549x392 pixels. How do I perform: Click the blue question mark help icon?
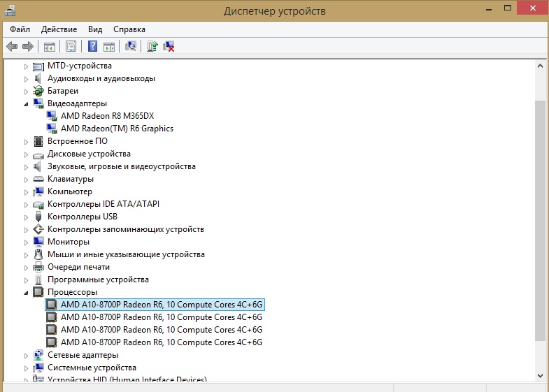(x=92, y=47)
